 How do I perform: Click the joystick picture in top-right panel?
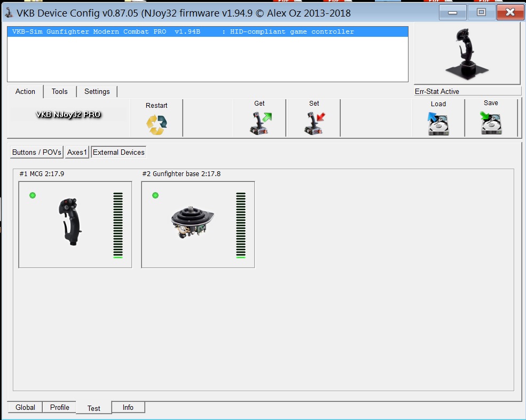[467, 54]
